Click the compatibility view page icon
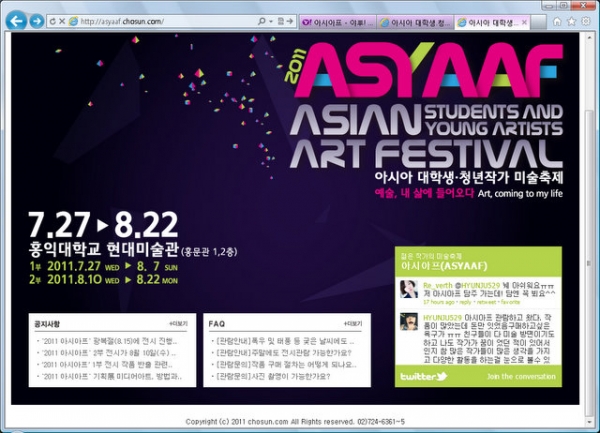The image size is (600, 433). (x=281, y=21)
